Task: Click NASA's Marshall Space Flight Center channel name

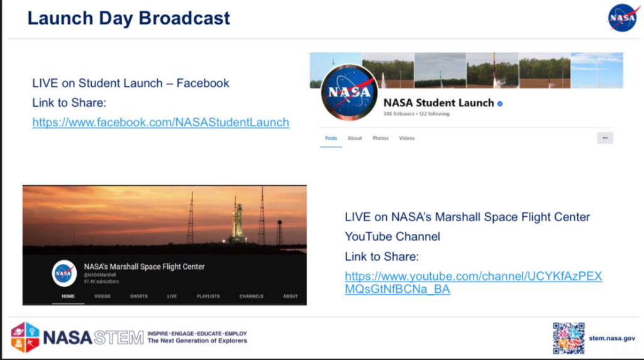Action: tap(144, 267)
